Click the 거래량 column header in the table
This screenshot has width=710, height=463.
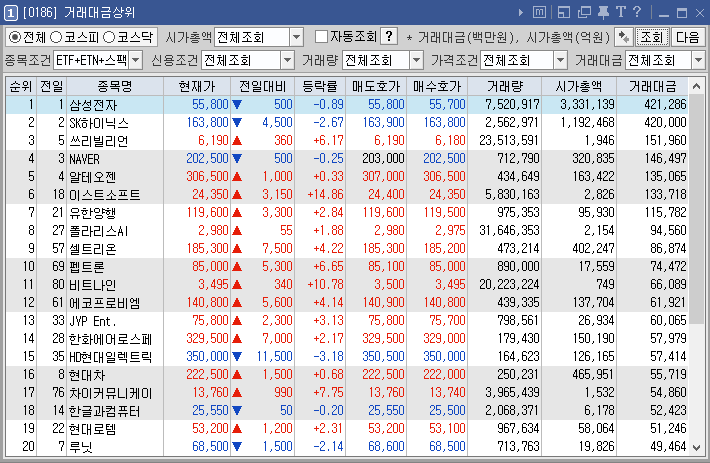[x=505, y=86]
